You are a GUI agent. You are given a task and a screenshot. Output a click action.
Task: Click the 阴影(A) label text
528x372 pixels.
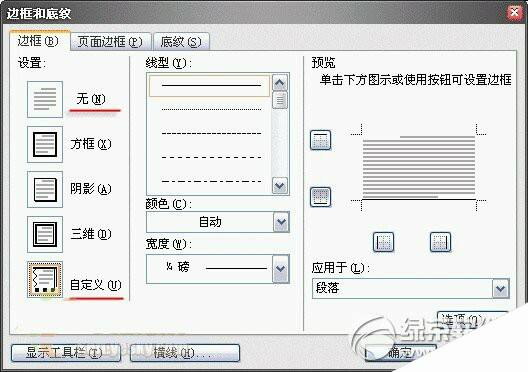coord(91,189)
